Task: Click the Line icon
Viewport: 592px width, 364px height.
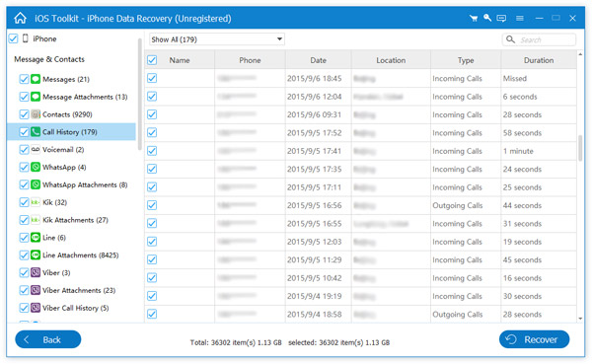Action: point(36,237)
